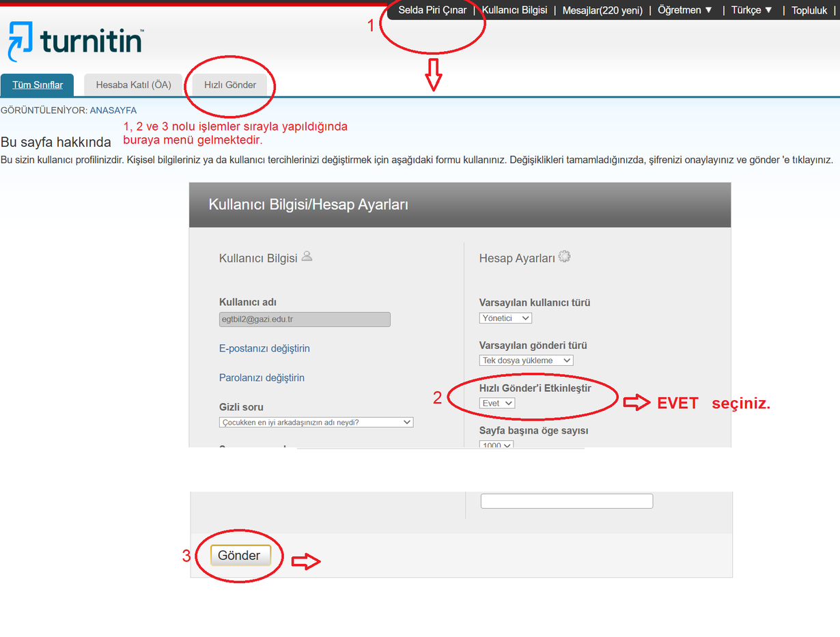
Task: Open Mesajlar(220 yeni) messages link
Action: (x=602, y=10)
